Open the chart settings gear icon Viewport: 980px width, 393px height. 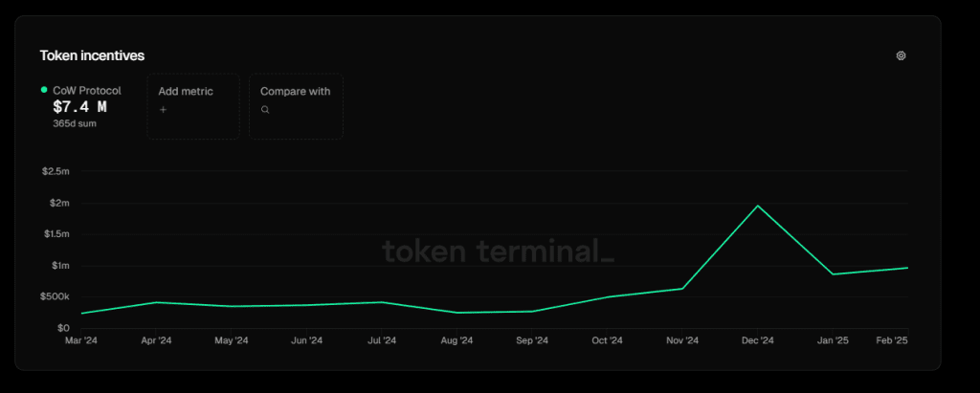pyautogui.click(x=901, y=55)
